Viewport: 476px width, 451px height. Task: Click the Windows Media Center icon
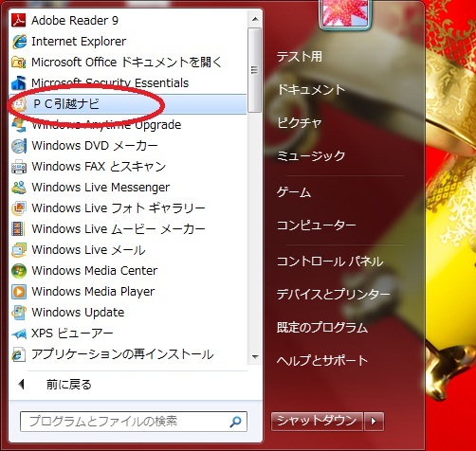19,271
